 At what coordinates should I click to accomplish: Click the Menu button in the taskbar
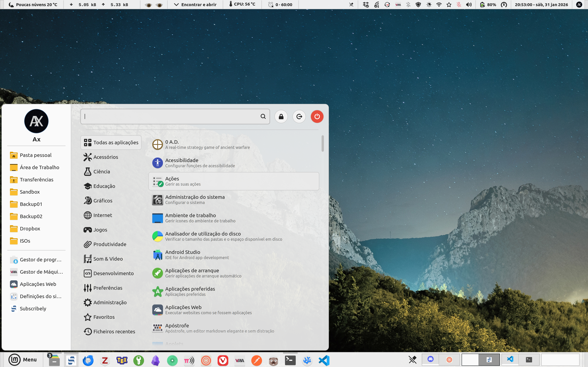pyautogui.click(x=23, y=360)
